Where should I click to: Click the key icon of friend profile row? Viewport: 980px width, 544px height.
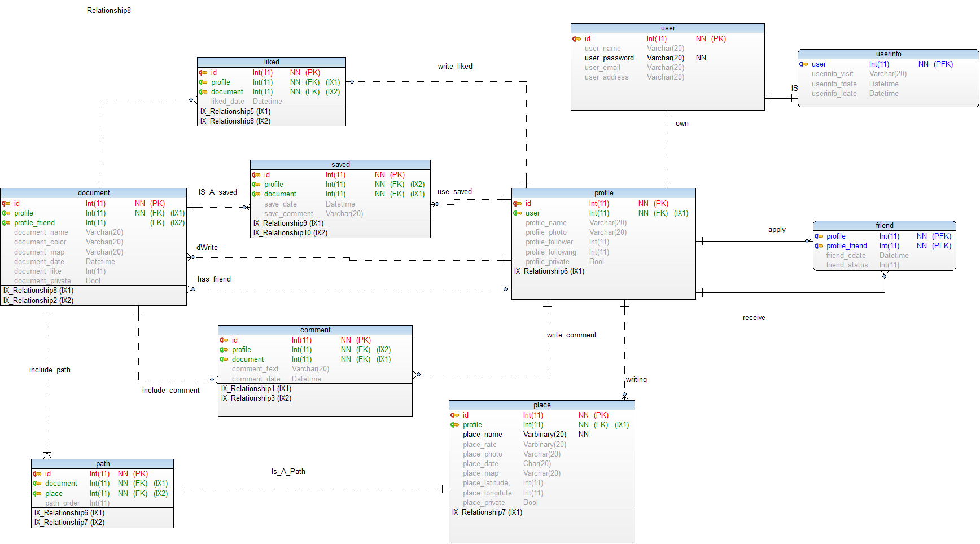pyautogui.click(x=819, y=236)
